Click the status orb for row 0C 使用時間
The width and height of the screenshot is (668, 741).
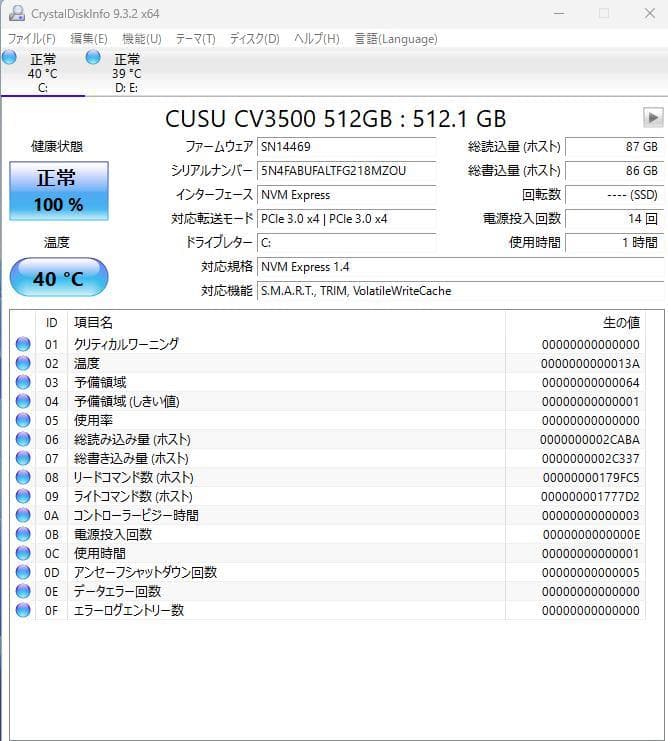(x=23, y=553)
